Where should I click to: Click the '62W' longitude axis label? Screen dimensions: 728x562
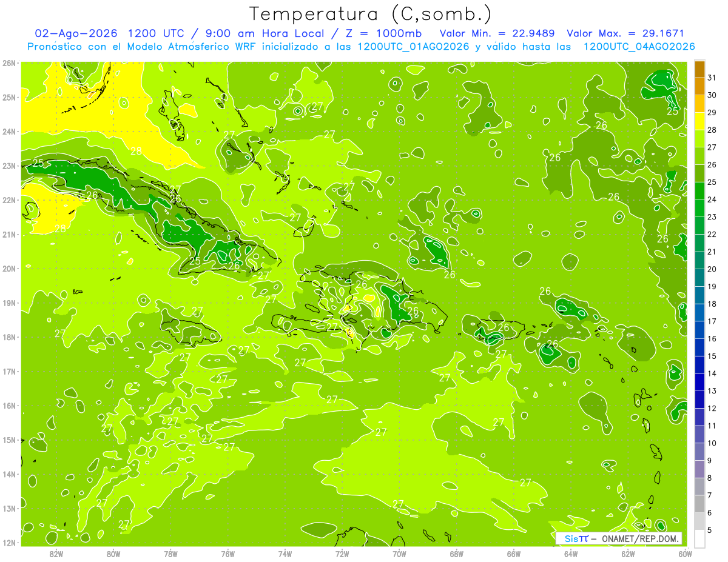coord(628,554)
